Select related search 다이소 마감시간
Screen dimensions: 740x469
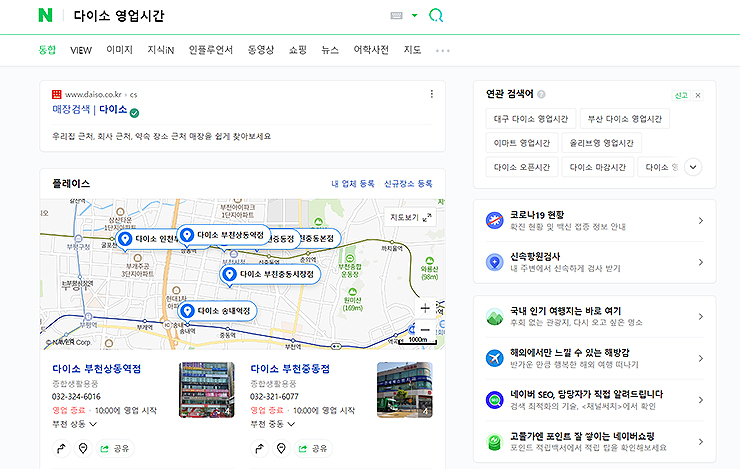(x=597, y=167)
